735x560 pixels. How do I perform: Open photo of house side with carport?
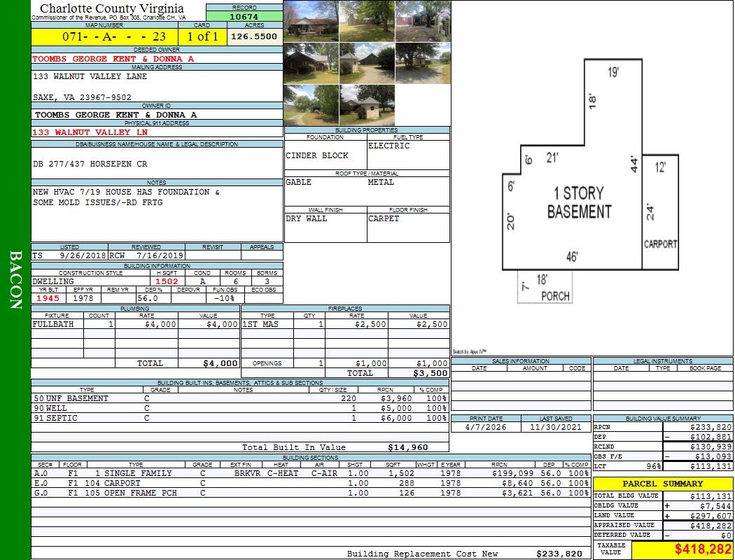pyautogui.click(x=311, y=64)
